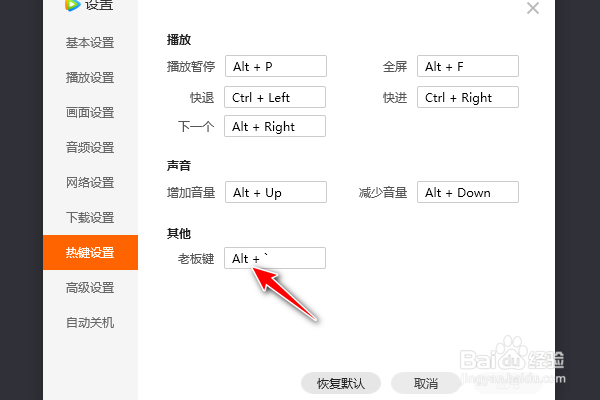Open 高级设置 section

[x=90, y=288]
